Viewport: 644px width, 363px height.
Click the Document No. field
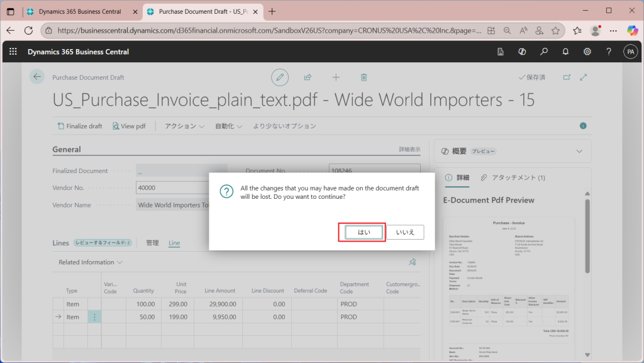[x=375, y=169]
